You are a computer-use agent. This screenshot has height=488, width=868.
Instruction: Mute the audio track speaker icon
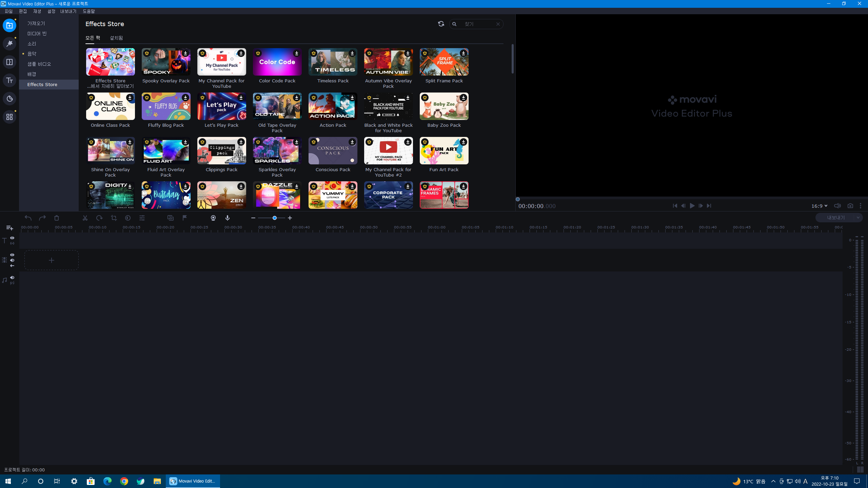[x=12, y=278]
